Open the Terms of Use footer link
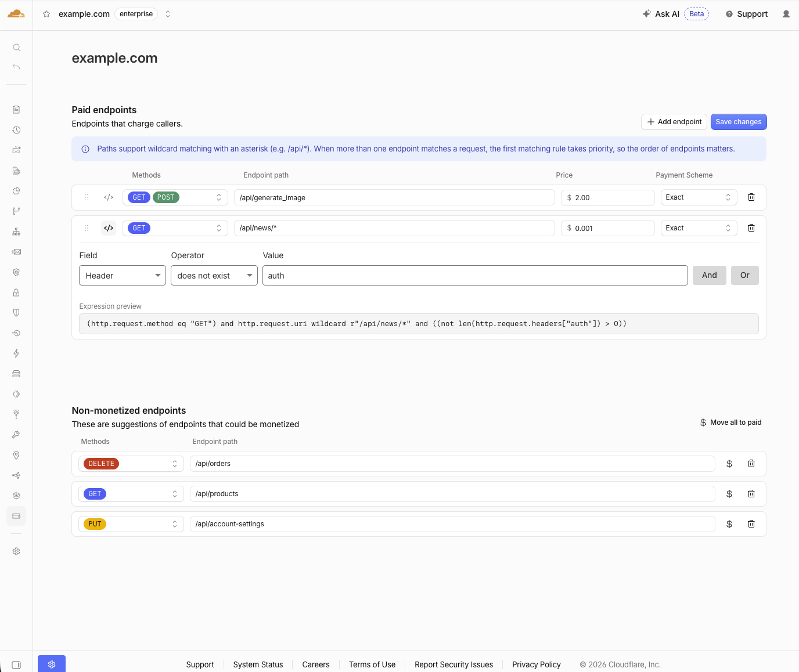 372,664
